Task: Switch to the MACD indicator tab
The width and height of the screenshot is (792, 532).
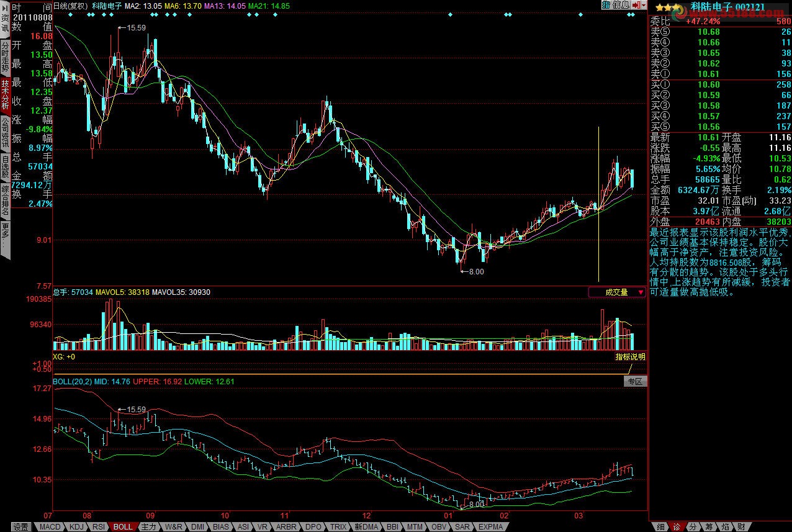Action: (x=50, y=527)
